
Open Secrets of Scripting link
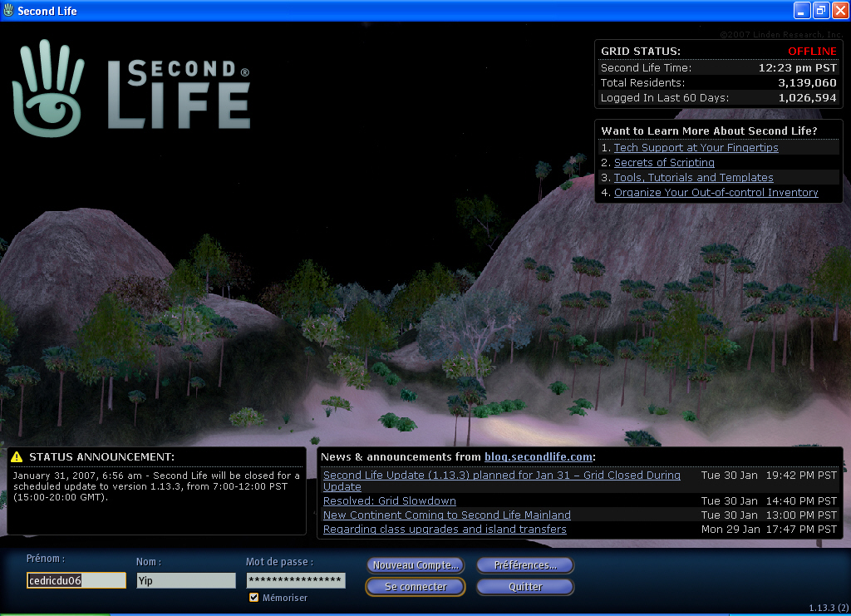(664, 163)
